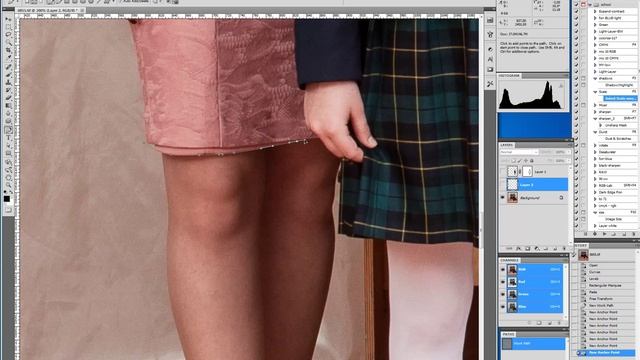The height and width of the screenshot is (360, 640).
Task: Click the History panel tab
Action: tap(580, 246)
